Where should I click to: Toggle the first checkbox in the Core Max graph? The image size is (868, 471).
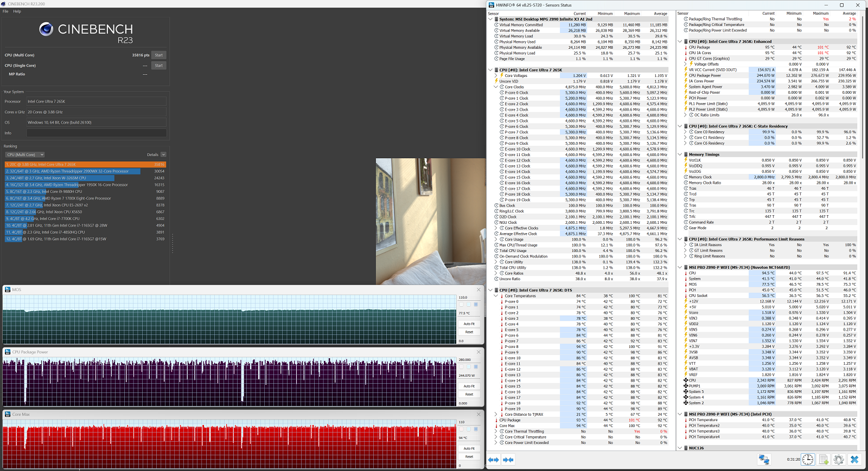pyautogui.click(x=462, y=429)
